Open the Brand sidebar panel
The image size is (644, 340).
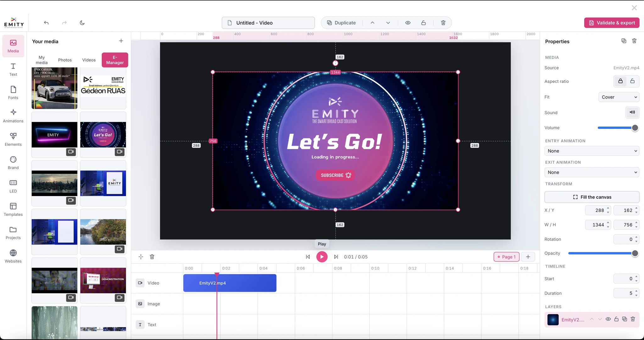[x=13, y=163]
